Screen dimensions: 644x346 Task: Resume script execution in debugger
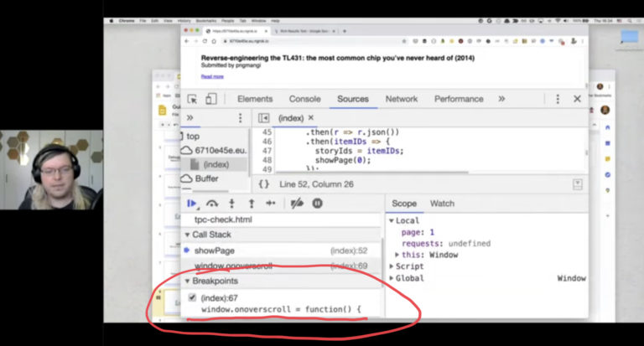(x=192, y=203)
